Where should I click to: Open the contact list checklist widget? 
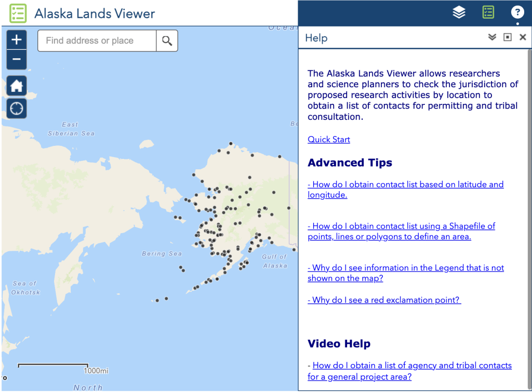point(488,12)
